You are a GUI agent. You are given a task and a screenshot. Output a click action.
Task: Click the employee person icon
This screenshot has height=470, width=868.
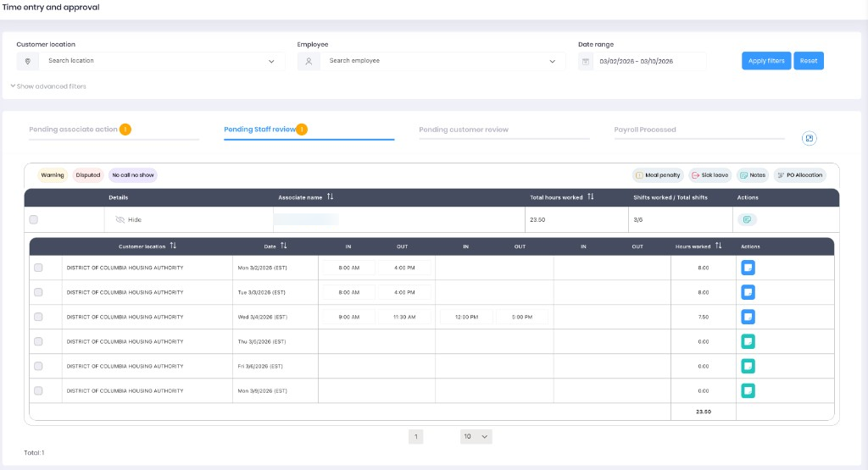(309, 61)
